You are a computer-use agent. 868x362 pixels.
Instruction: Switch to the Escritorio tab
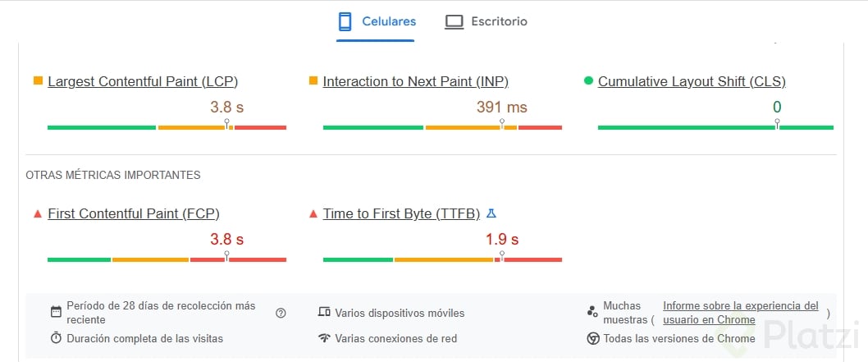[x=486, y=21]
